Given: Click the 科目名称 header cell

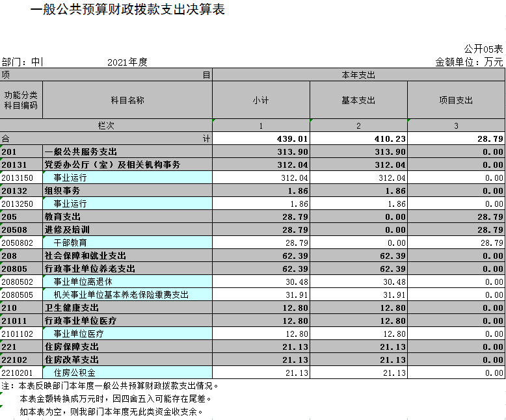Looking at the screenshot, I should (x=127, y=100).
